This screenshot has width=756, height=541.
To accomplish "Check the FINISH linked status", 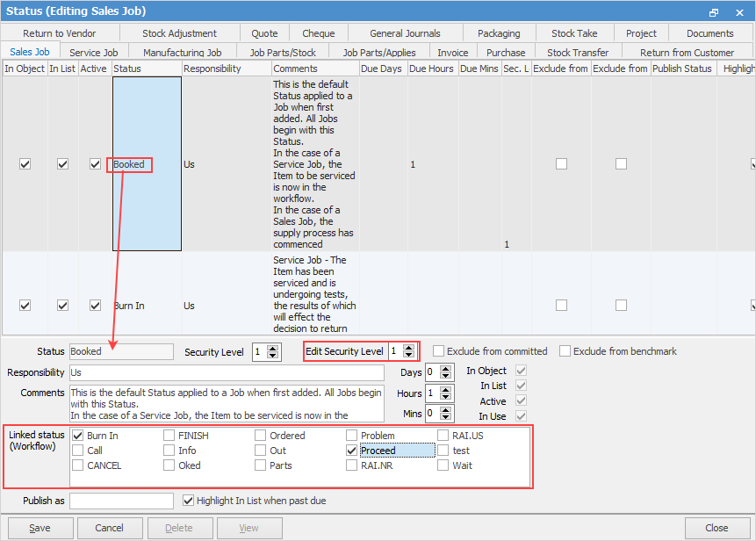I will 169,436.
